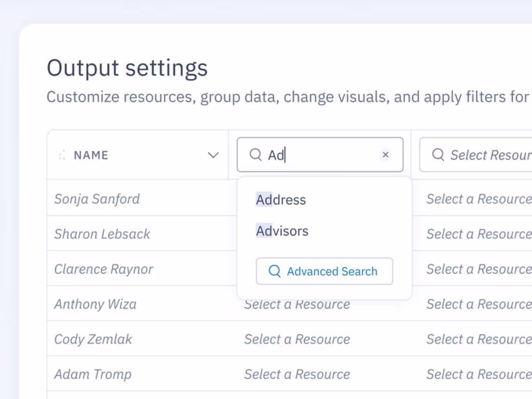Open Select a Resource for Anthony Wiza
This screenshot has width=532, height=399.
pyautogui.click(x=297, y=304)
